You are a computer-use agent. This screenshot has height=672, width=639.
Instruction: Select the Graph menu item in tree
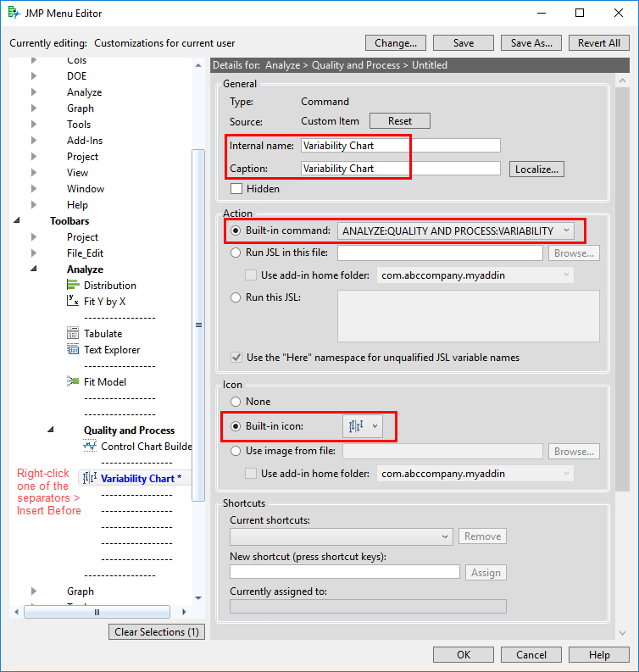click(x=81, y=108)
